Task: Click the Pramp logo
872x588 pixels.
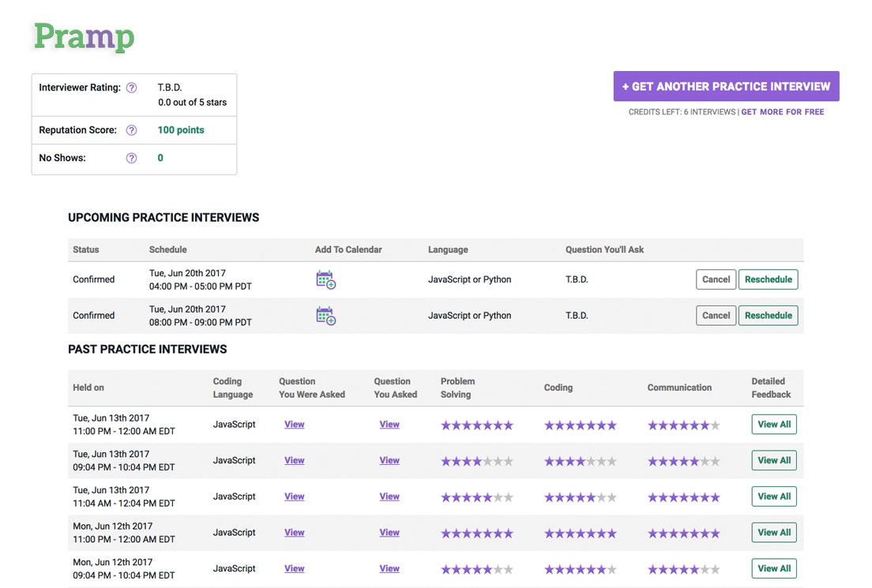Action: [84, 37]
